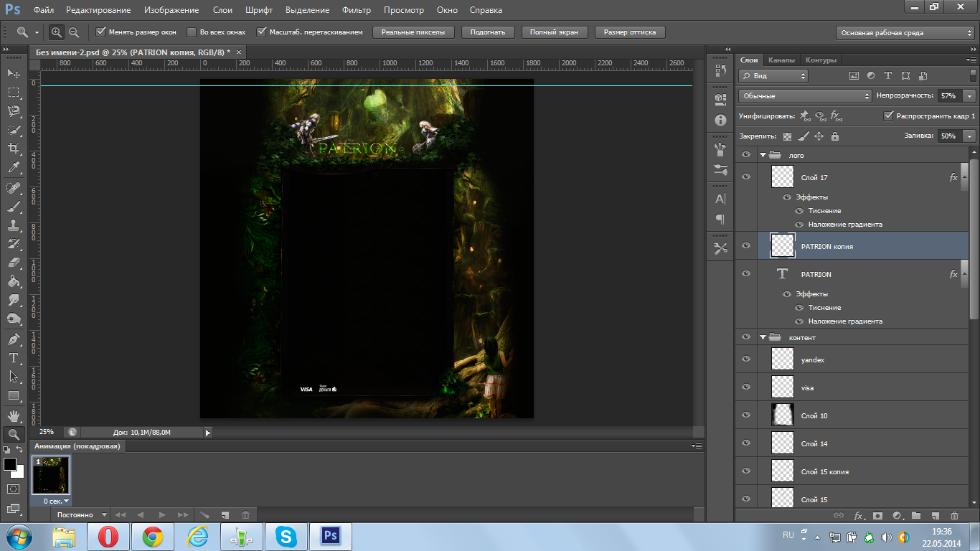980x551 pixels.
Task: Open the frame delay '0 сек.' dropdown
Action: pyautogui.click(x=57, y=501)
